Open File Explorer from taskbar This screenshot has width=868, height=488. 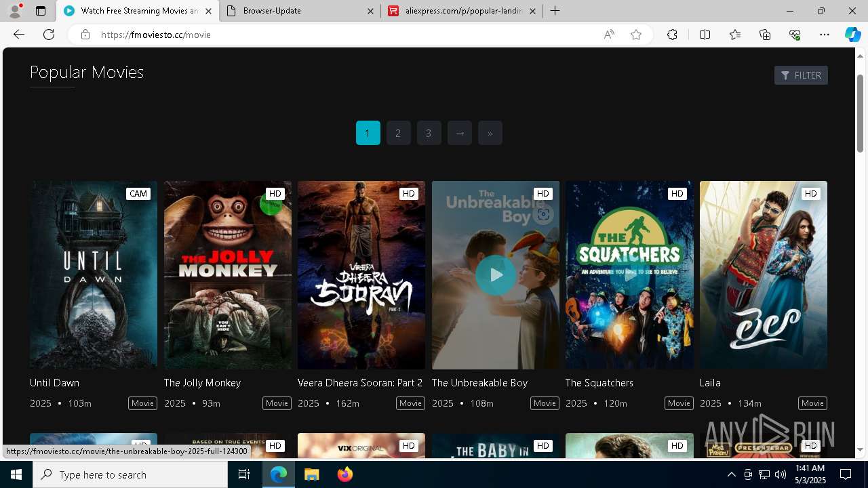[x=312, y=474]
